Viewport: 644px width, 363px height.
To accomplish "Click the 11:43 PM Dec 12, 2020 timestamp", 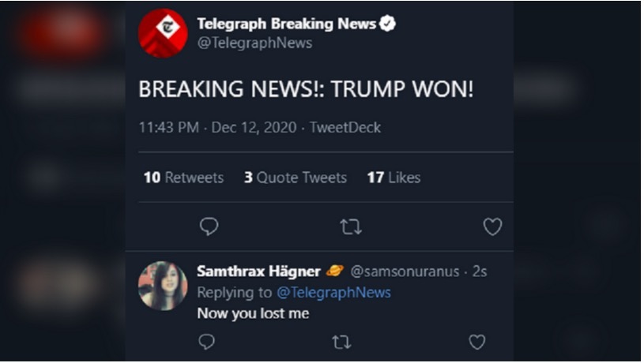I will 217,128.
